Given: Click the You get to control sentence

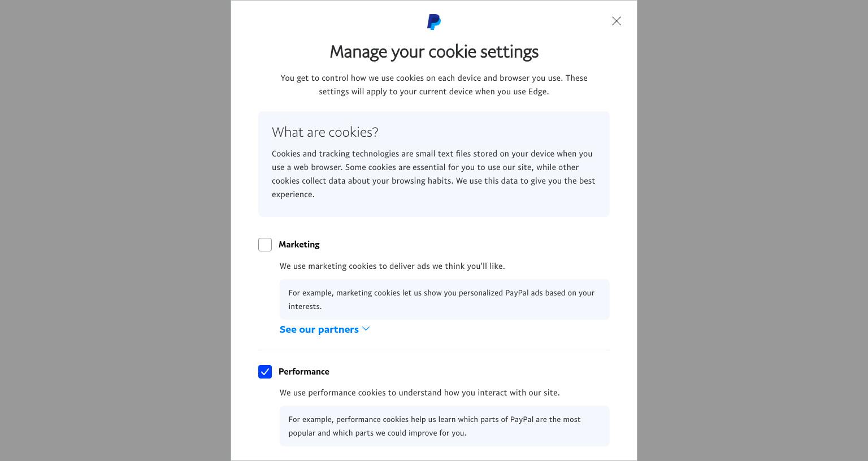Looking at the screenshot, I should 434,85.
